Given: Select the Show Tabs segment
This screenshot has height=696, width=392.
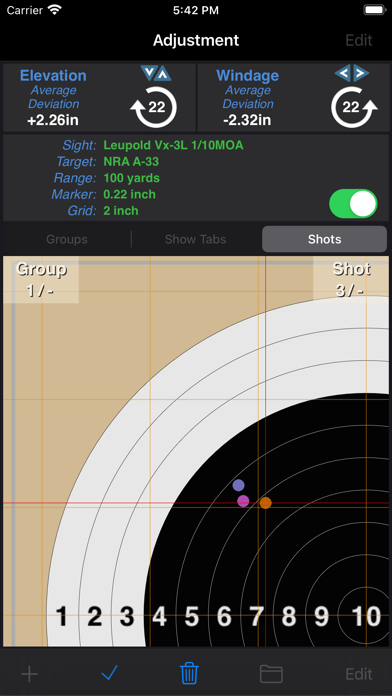Looking at the screenshot, I should 195,239.
